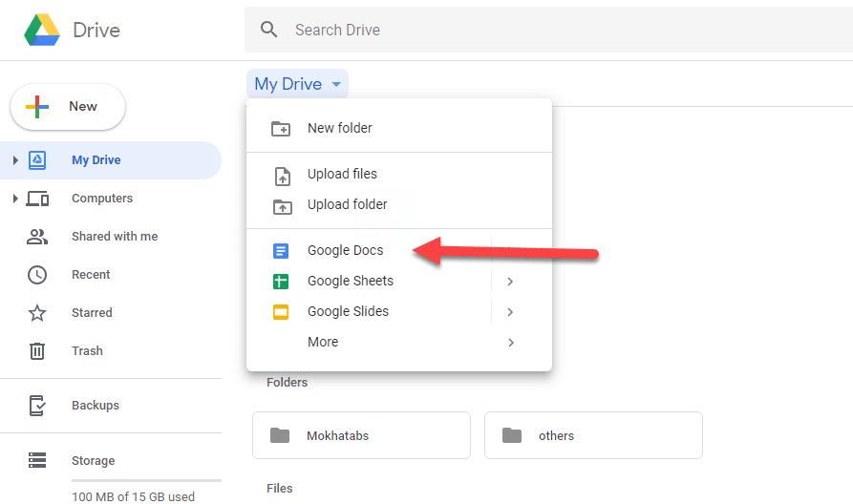Select New folder from the menu

[x=339, y=128]
